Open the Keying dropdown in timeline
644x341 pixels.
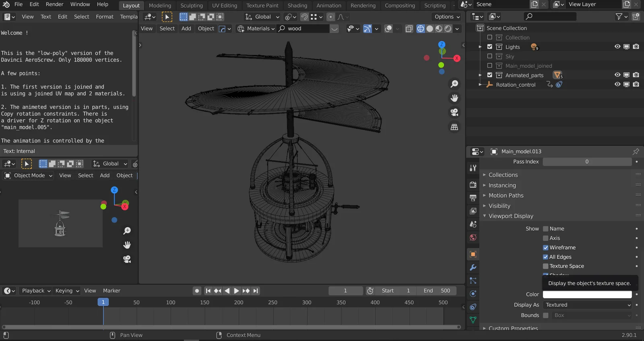[67, 291]
